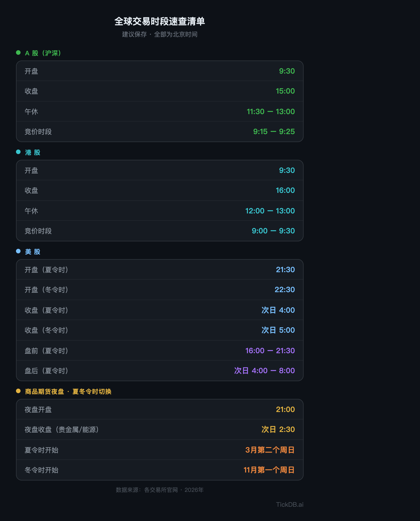Image resolution: width=420 pixels, height=521 pixels.
Task: Click the 夜盘开盘 row label
Action: (38, 409)
